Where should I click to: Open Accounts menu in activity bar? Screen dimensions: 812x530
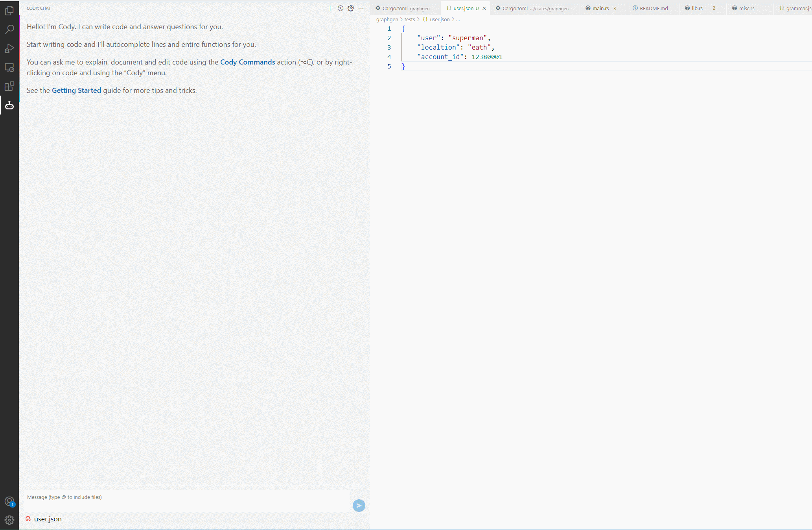pos(9,501)
